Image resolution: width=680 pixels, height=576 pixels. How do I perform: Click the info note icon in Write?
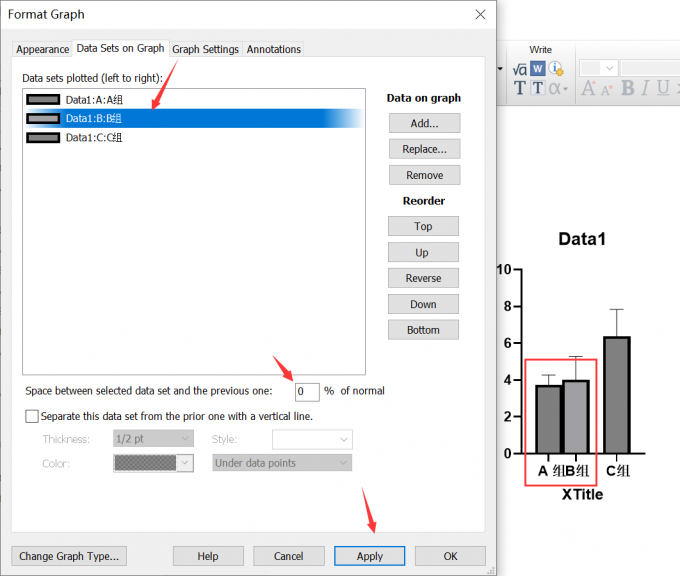555,68
